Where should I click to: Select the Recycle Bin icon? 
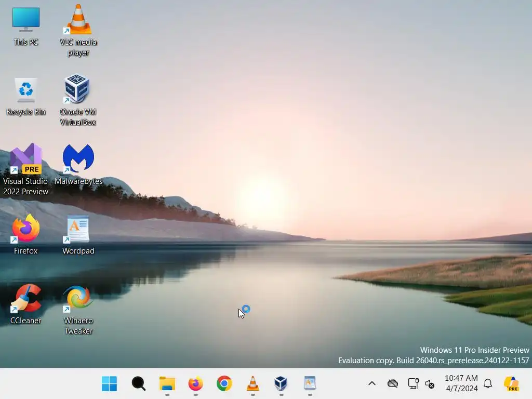(26, 97)
